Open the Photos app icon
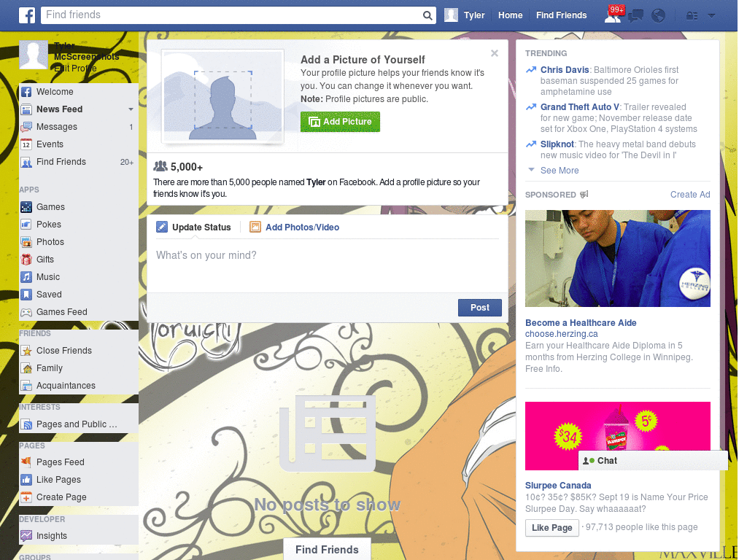Screen dimensions: 747x560 click(26, 242)
